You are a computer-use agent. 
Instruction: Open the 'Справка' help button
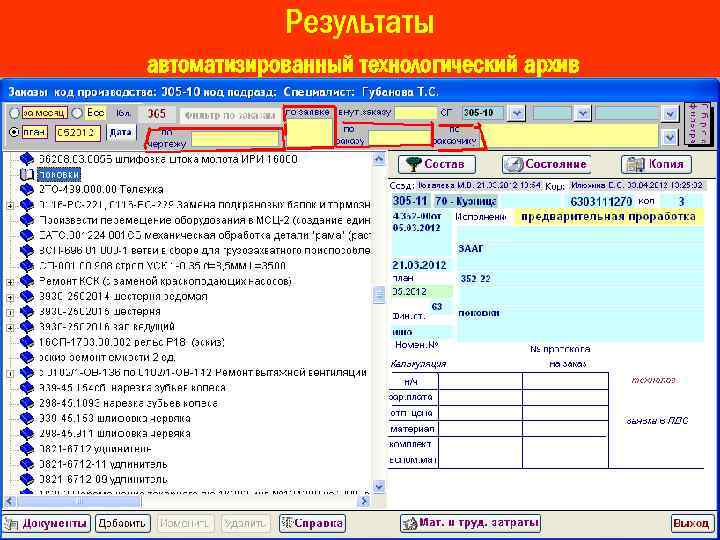312,523
